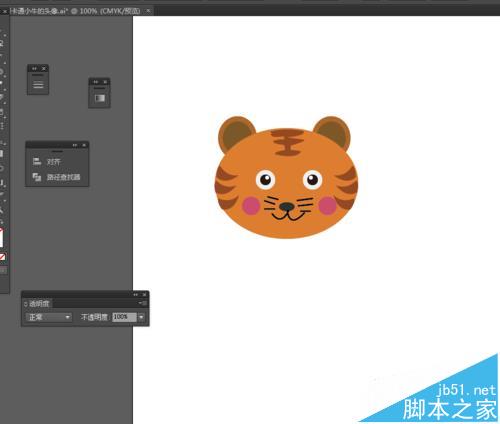This screenshot has height=424, width=500.
Task: Open the Stroke panel icon
Action: [x=38, y=85]
